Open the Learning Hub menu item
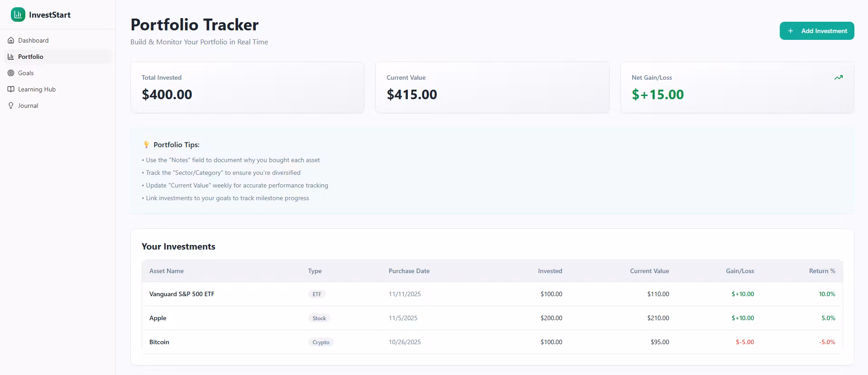The width and height of the screenshot is (868, 375). pos(37,89)
